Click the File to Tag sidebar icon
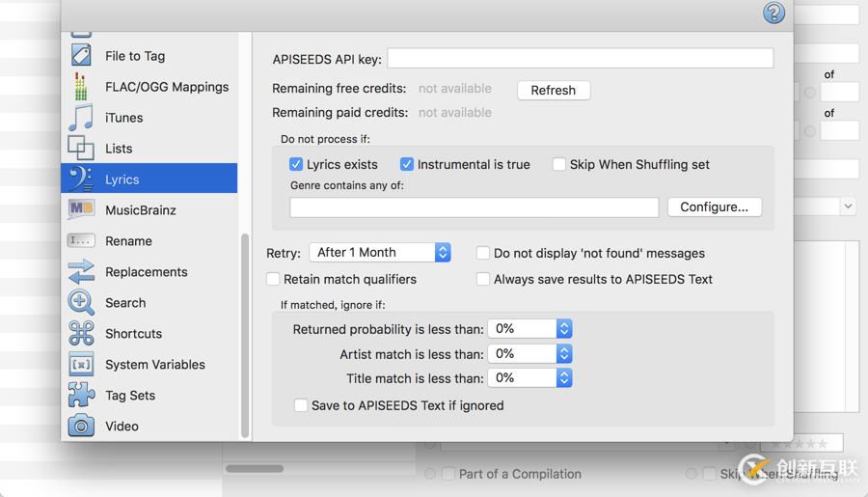This screenshot has height=497, width=868. [81, 56]
